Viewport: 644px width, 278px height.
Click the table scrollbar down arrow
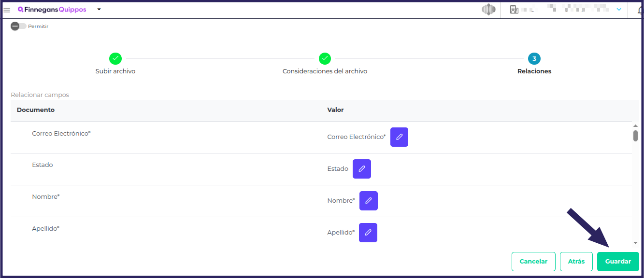(635, 243)
